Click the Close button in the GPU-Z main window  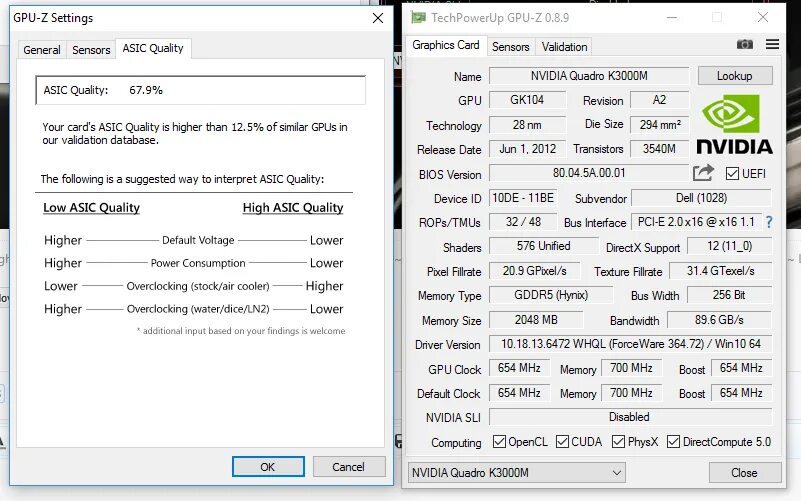[744, 473]
